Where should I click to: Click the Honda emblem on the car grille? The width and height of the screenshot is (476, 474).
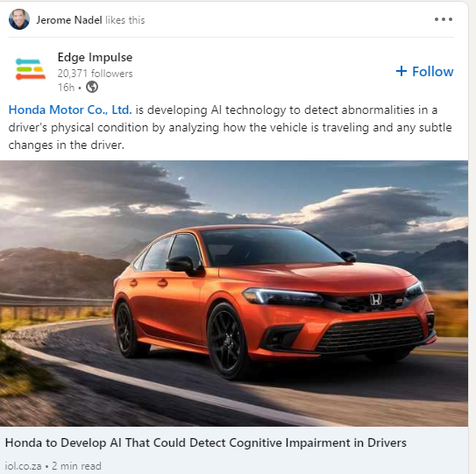pos(375,300)
